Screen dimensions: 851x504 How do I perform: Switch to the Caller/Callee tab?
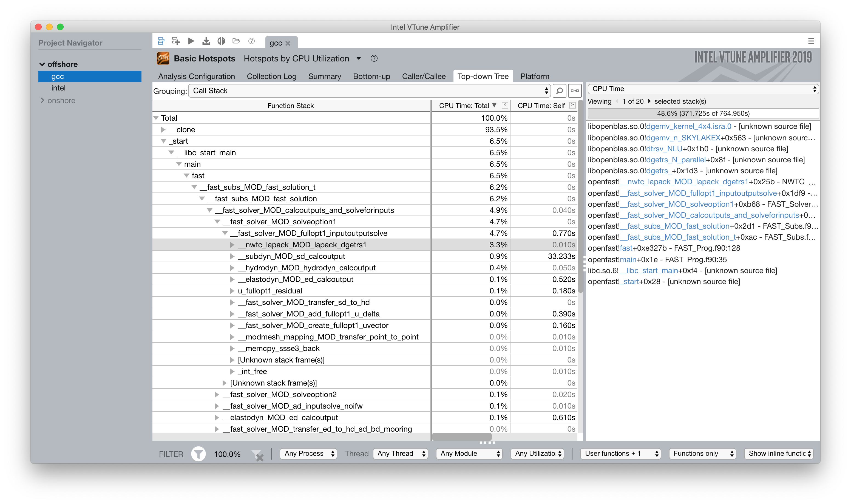424,77
